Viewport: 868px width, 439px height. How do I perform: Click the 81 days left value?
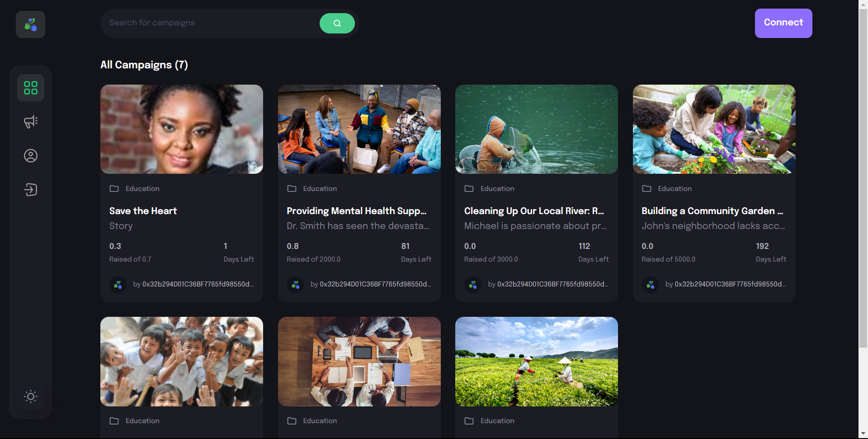click(x=406, y=246)
